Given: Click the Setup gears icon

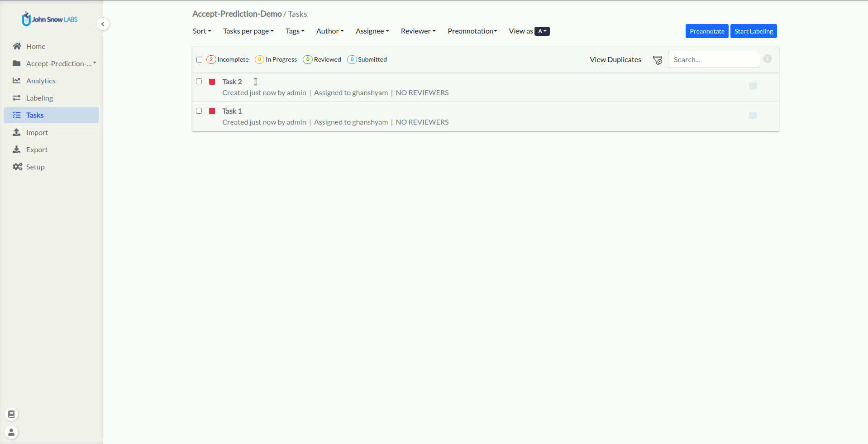Looking at the screenshot, I should (17, 167).
